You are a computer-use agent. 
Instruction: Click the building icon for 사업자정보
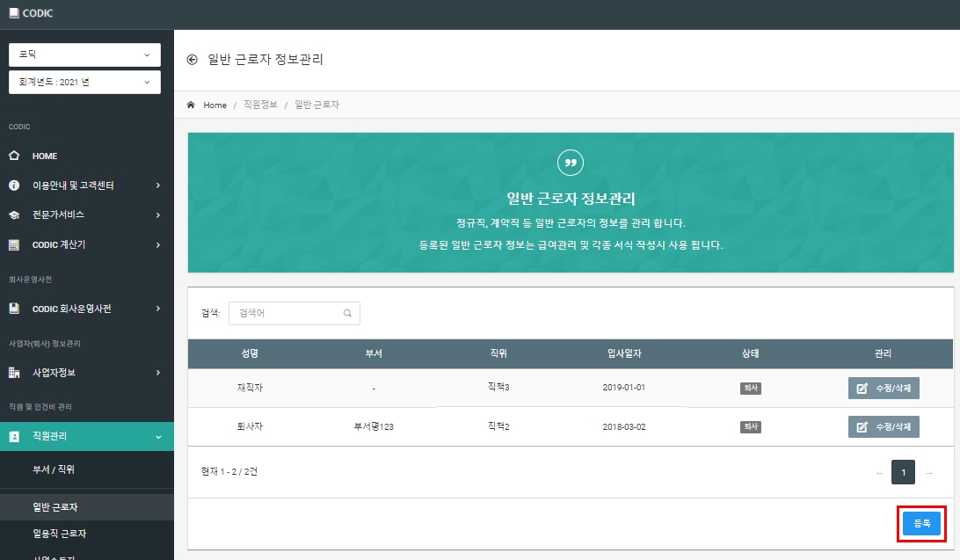point(14,372)
